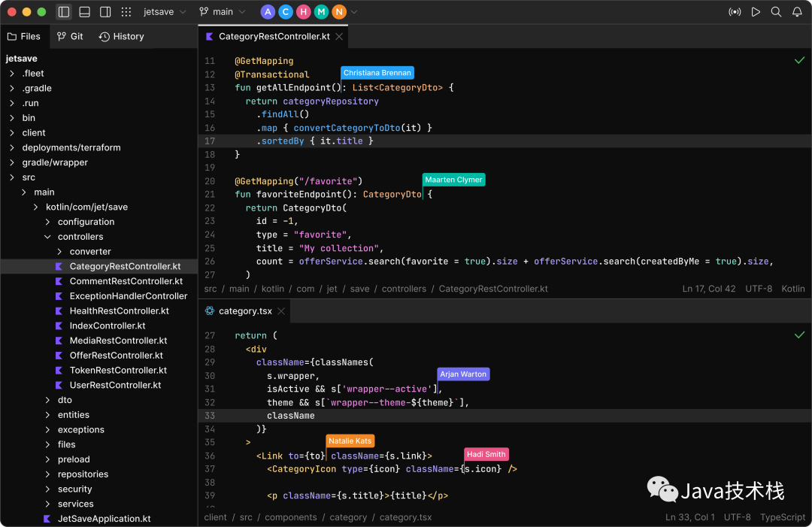
Task: Select the category.tsx editor tab
Action: [x=245, y=311]
